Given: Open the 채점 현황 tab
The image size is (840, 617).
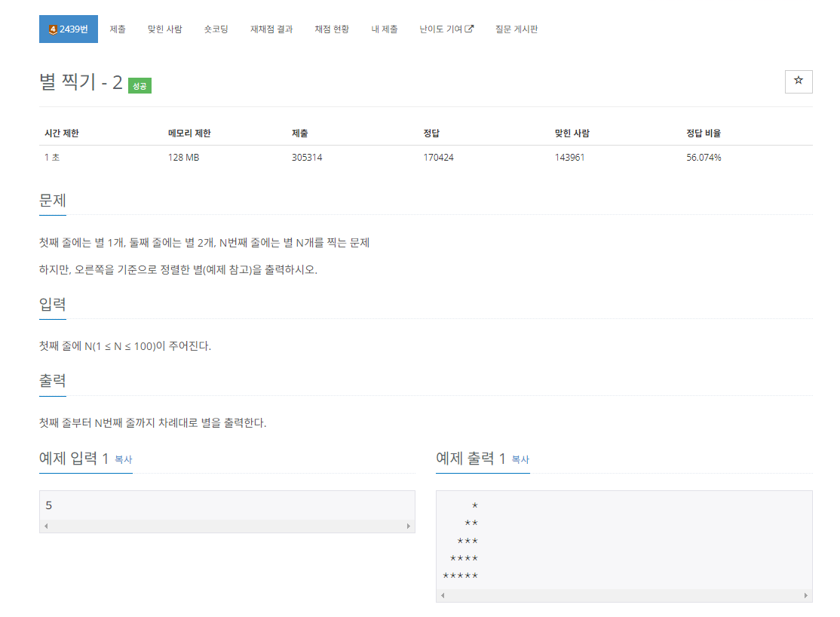Looking at the screenshot, I should click(x=332, y=29).
